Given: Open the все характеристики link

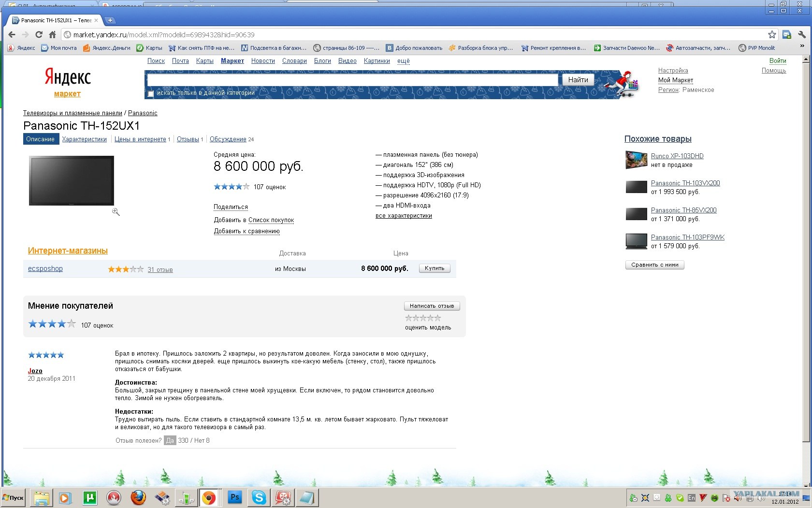Looking at the screenshot, I should coord(404,216).
